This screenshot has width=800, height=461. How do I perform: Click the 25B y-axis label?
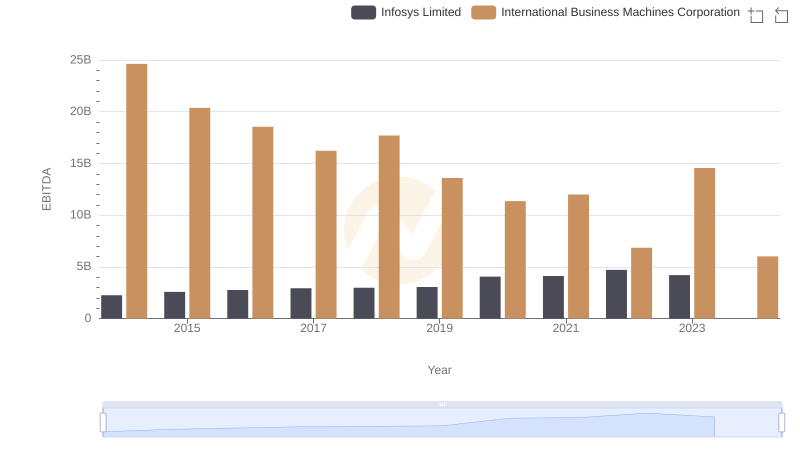[81, 60]
